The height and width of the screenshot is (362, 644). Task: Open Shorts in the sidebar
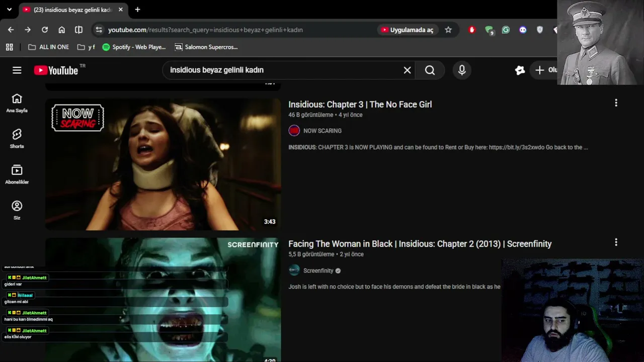[17, 138]
